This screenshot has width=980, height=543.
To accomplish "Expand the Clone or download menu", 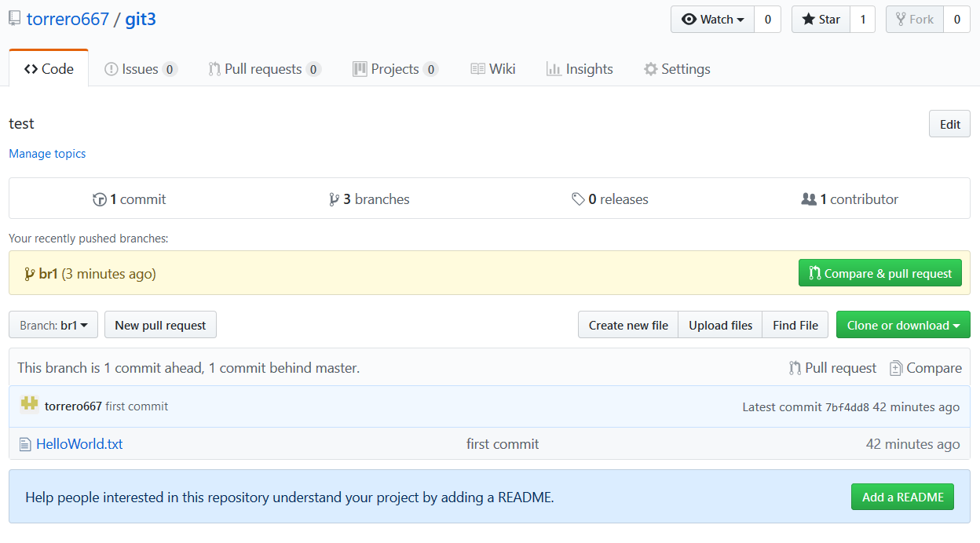I will point(903,325).
